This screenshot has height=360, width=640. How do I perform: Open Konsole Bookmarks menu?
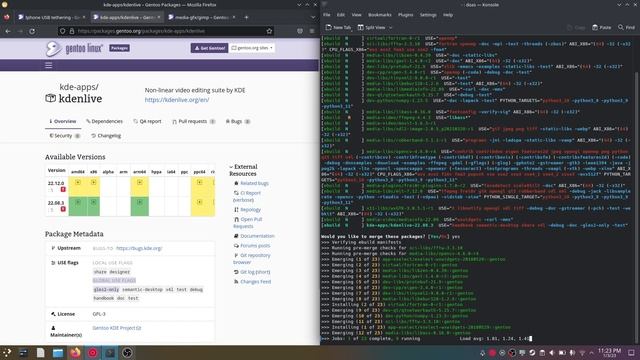coord(380,15)
